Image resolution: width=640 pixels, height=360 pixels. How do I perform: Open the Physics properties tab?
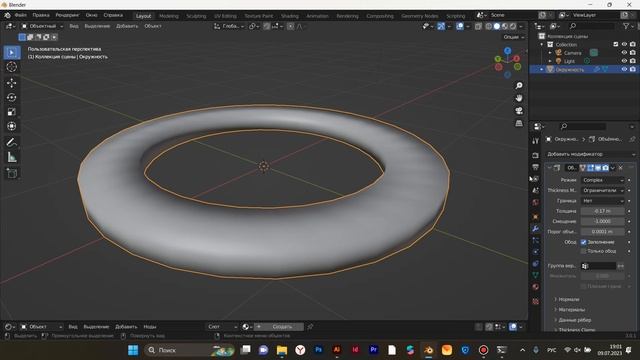pos(536,252)
